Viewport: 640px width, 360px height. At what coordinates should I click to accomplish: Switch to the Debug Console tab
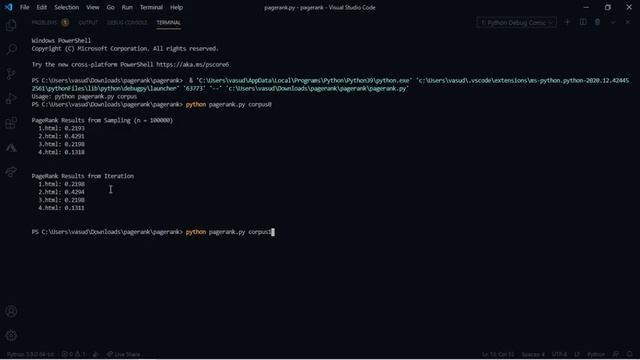coord(127,22)
